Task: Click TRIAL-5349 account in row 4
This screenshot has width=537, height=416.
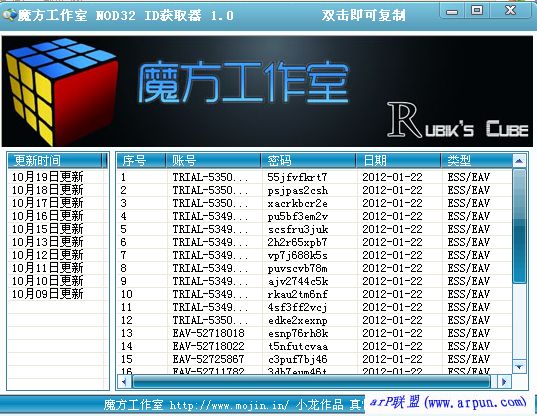Action: (210, 216)
